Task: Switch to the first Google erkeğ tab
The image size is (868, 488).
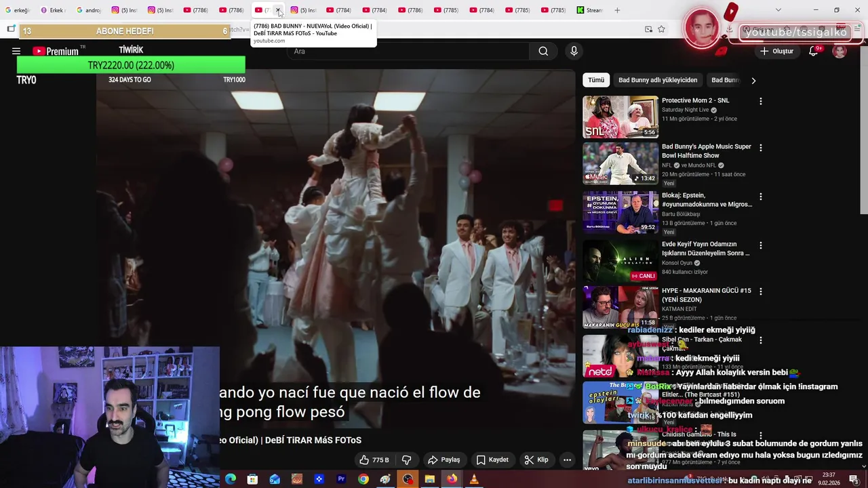Action: (18, 10)
